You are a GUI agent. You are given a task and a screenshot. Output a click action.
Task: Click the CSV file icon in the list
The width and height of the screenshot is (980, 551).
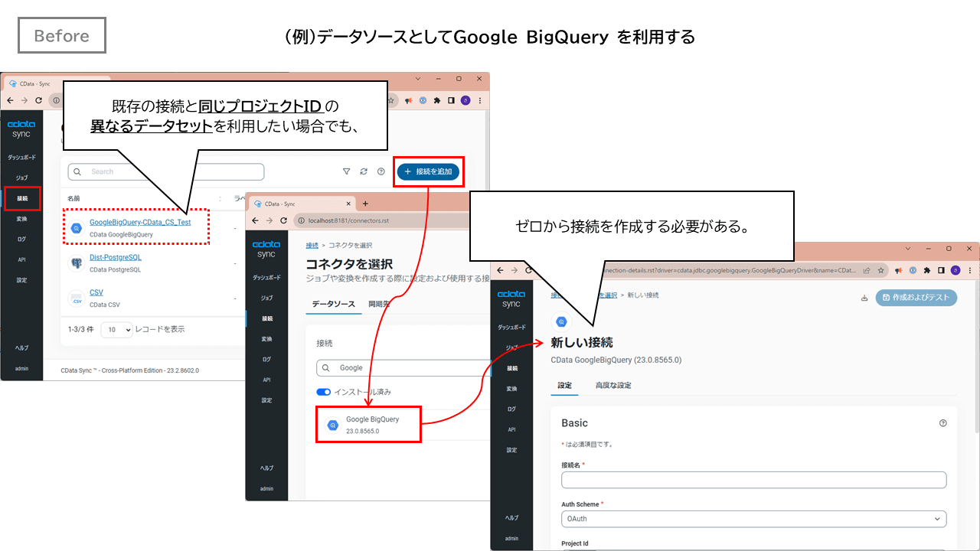point(77,298)
